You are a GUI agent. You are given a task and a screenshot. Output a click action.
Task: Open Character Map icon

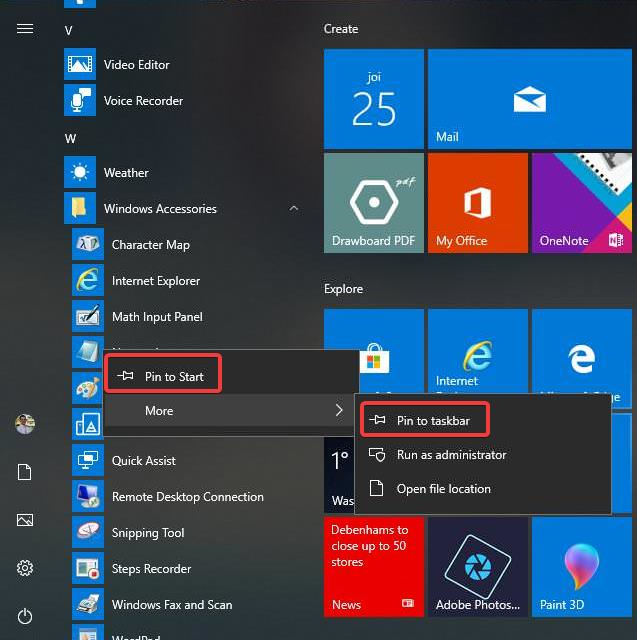pyautogui.click(x=88, y=244)
